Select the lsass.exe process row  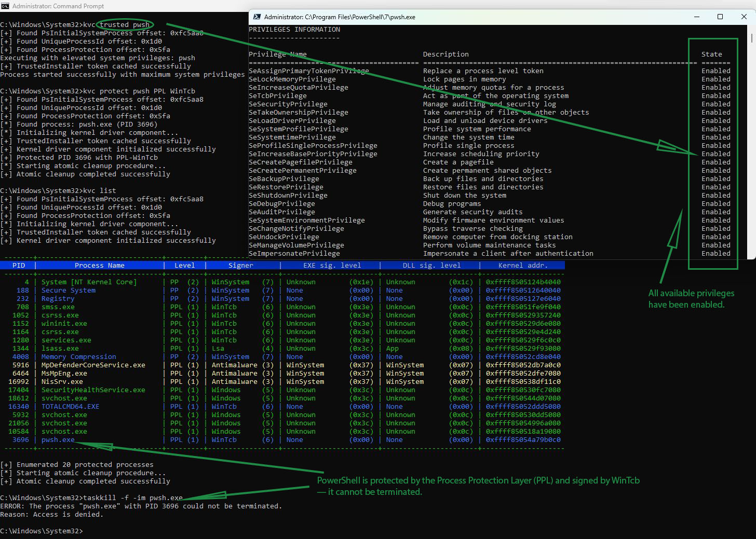pos(60,349)
